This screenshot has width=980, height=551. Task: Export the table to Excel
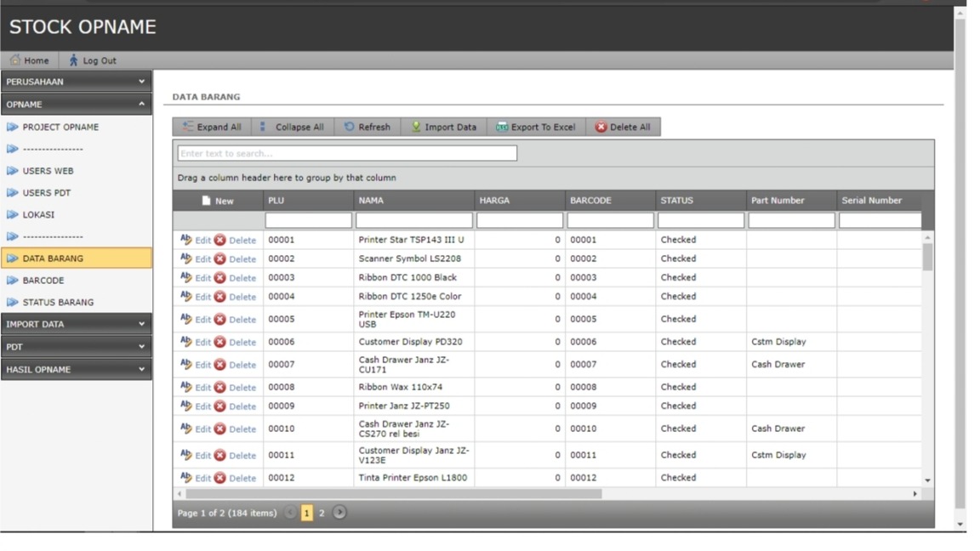pos(536,127)
